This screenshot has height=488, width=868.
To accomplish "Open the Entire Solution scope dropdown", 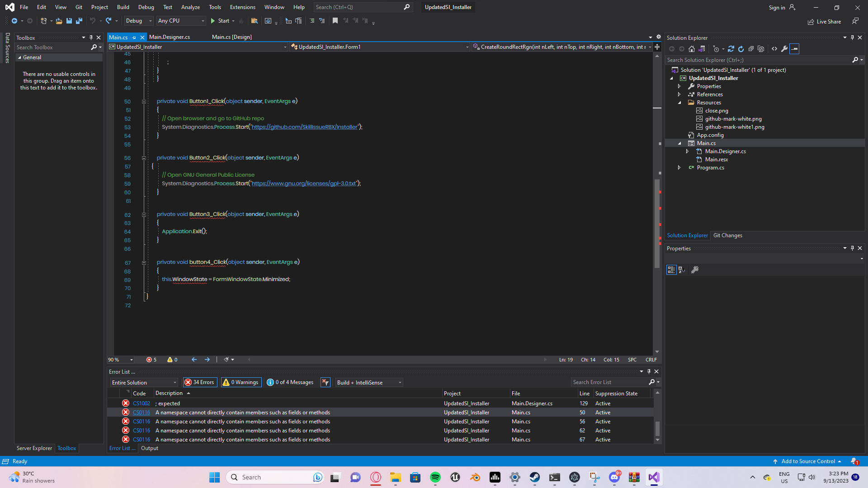I will tap(144, 382).
